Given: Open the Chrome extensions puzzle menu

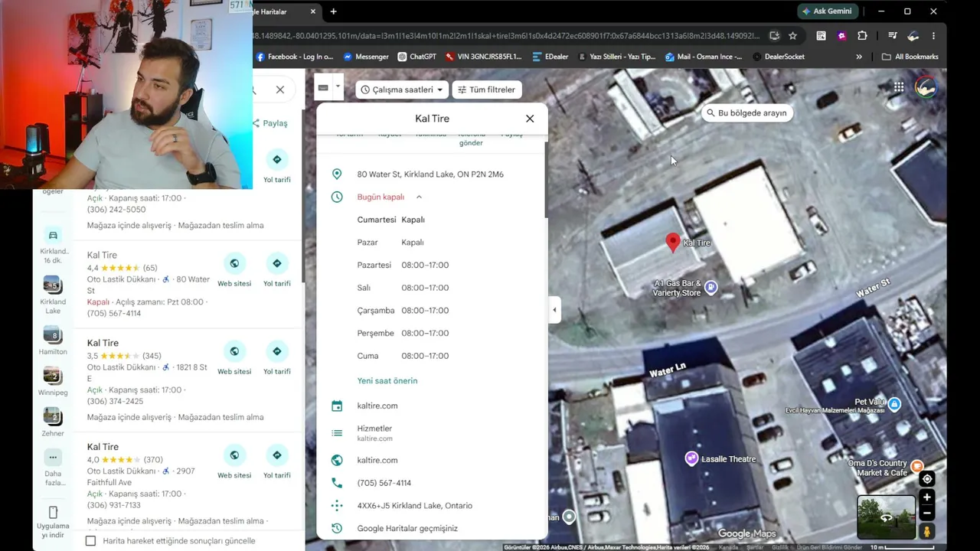Looking at the screenshot, I should point(862,36).
